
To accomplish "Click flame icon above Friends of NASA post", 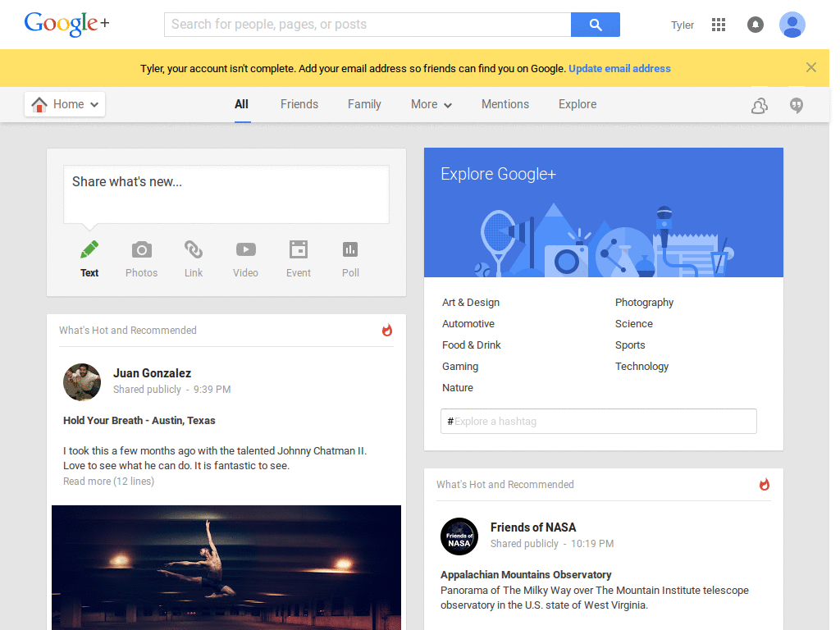I will (x=765, y=485).
